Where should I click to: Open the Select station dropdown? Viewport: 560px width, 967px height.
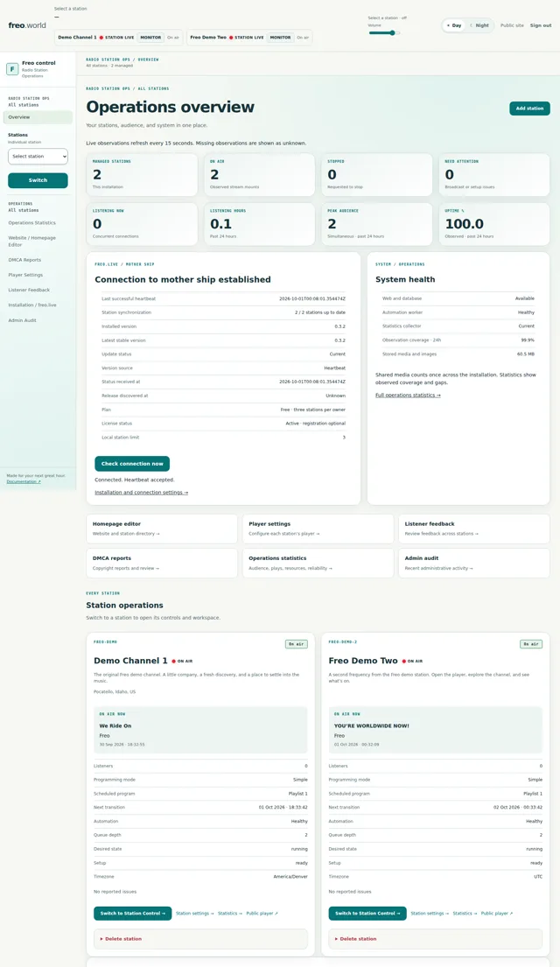coord(38,157)
